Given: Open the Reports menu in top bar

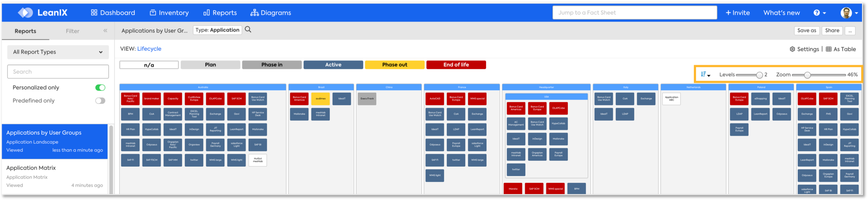Looking at the screenshot, I should (x=220, y=13).
